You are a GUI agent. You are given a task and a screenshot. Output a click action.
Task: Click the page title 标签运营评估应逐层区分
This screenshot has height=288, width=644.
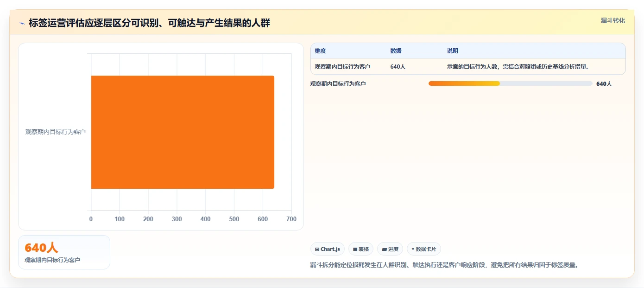[x=149, y=23]
